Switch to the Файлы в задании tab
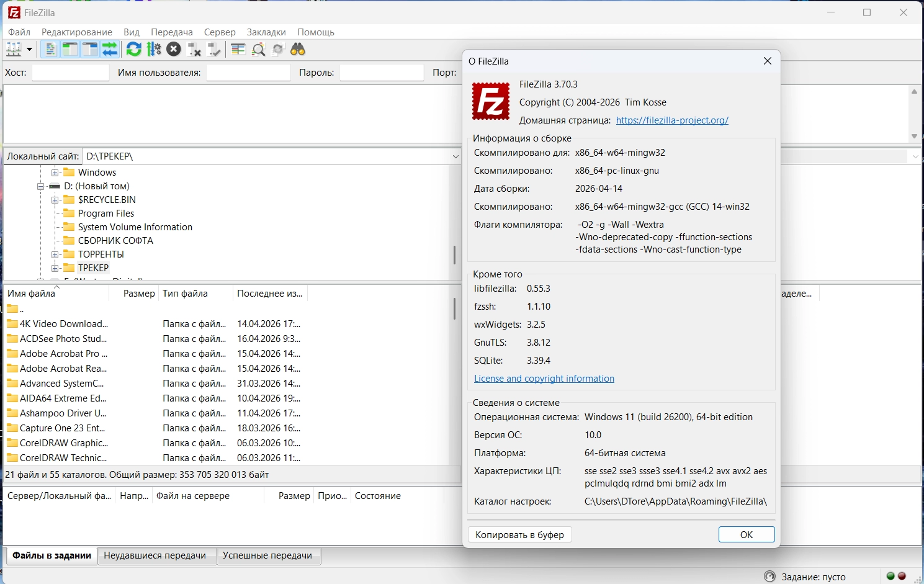This screenshot has height=584, width=924. (52, 555)
